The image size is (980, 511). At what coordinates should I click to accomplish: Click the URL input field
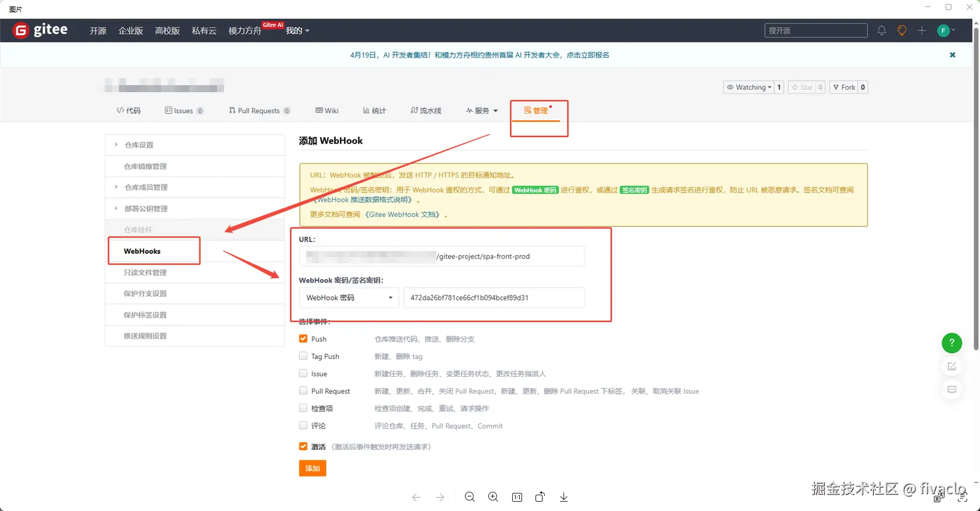[442, 256]
